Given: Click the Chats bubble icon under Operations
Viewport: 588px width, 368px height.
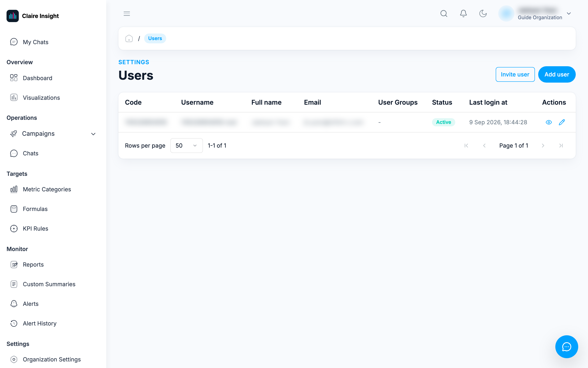Looking at the screenshot, I should click(14, 153).
